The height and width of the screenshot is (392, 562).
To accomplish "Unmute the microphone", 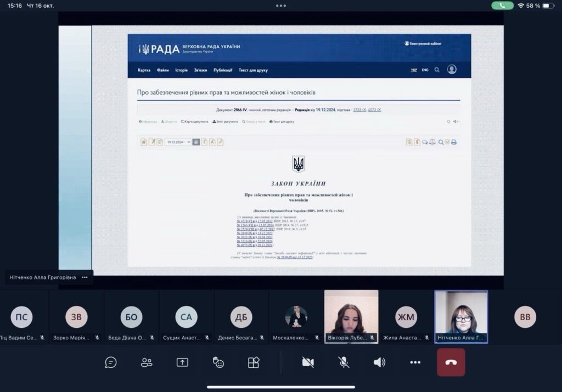I will (x=344, y=362).
